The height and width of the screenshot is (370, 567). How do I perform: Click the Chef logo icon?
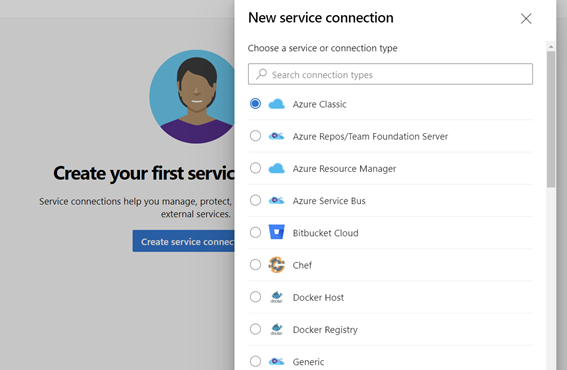(277, 265)
